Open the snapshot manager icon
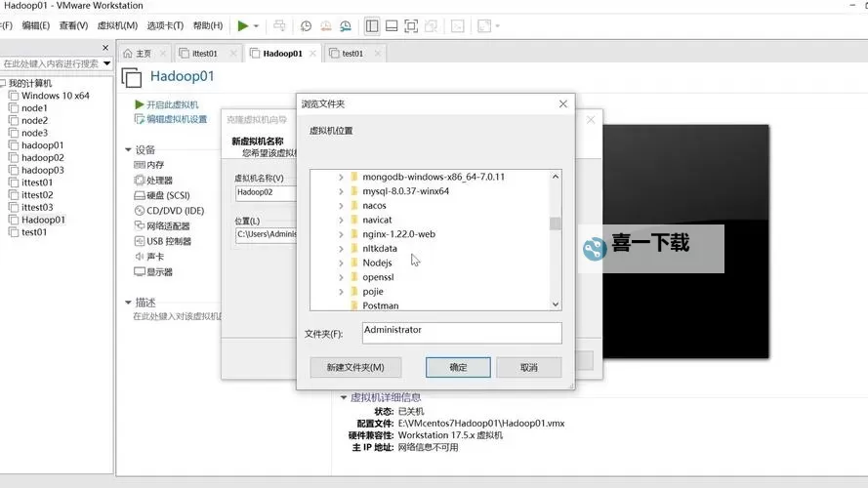Image resolution: width=868 pixels, height=488 pixels. pyautogui.click(x=347, y=25)
